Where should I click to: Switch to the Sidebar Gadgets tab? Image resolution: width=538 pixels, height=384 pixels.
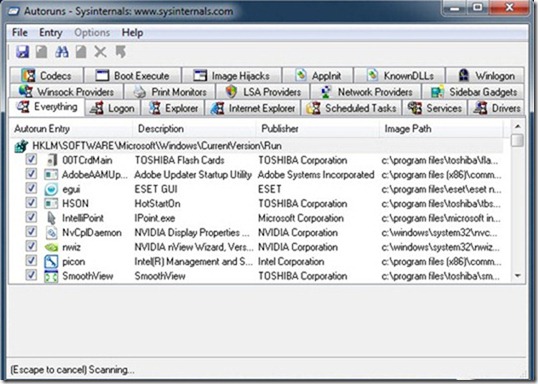click(473, 92)
